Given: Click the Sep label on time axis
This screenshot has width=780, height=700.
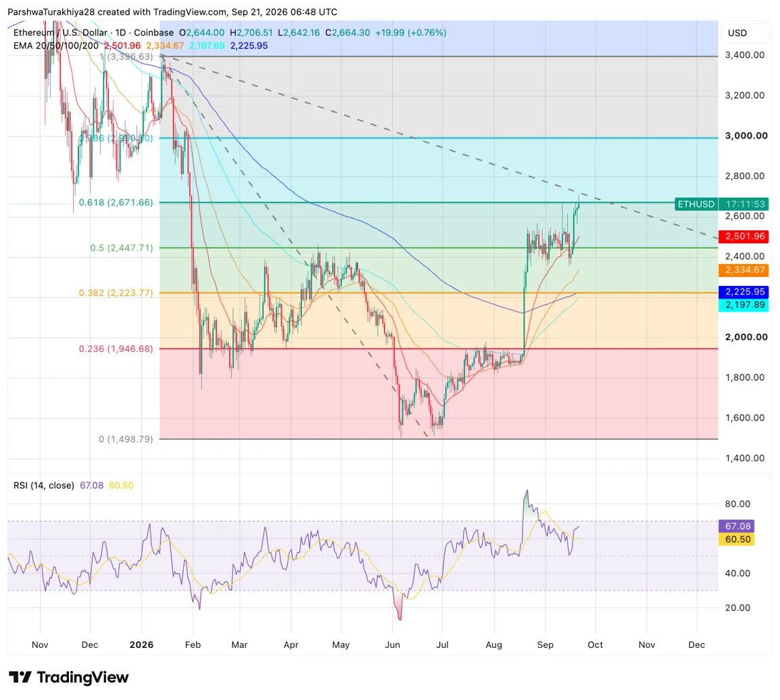Looking at the screenshot, I should point(545,645).
